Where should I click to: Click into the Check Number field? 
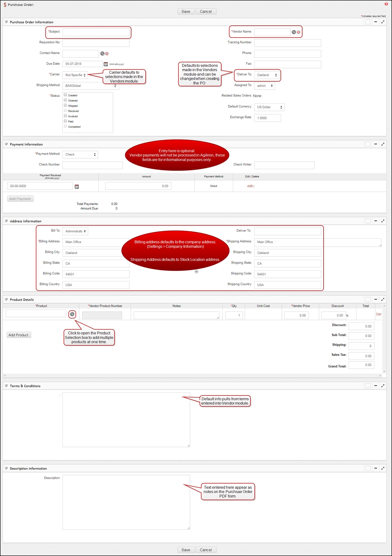pos(93,165)
